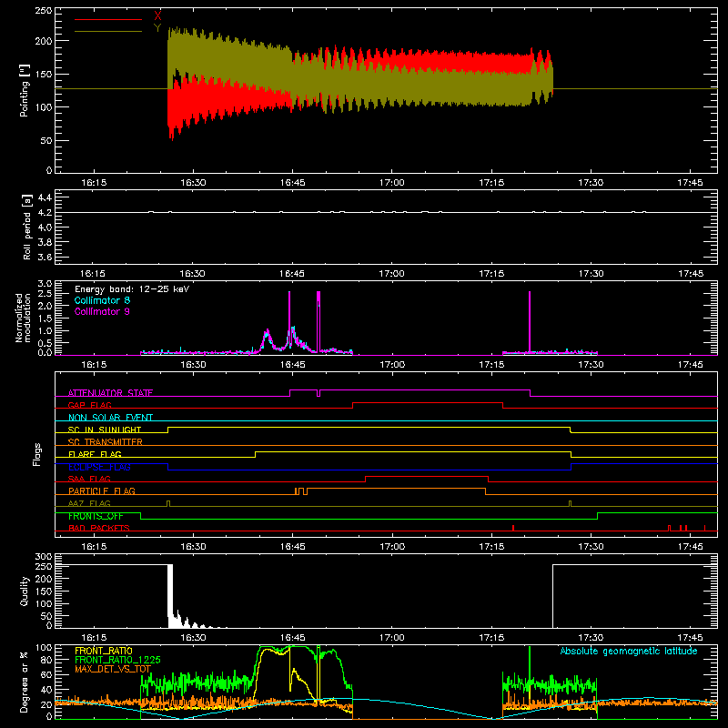Viewport: 728px width, 728px height.
Task: Select the FLARE_FLAG label
Action: (x=95, y=454)
